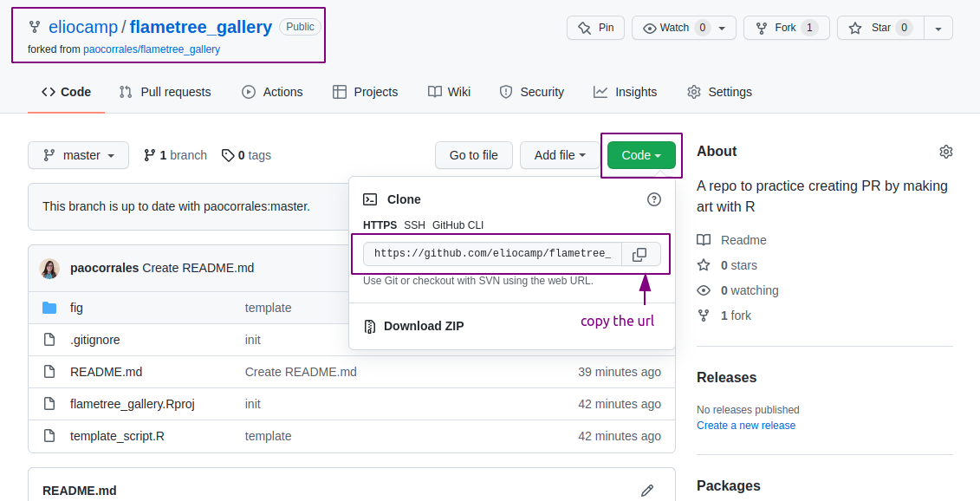The width and height of the screenshot is (980, 501).
Task: Open the Create a new release link
Action: pyautogui.click(x=745, y=425)
